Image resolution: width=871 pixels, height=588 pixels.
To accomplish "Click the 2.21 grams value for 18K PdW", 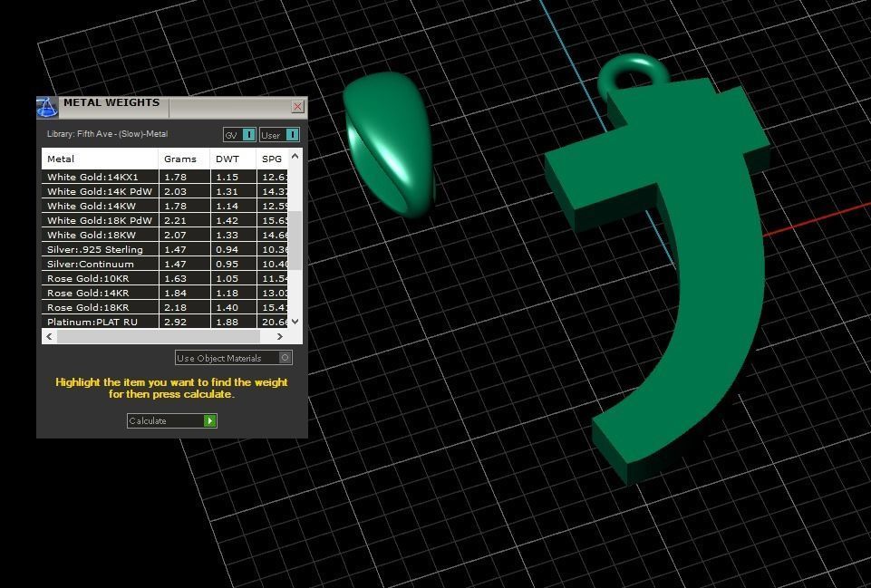I will point(175,220).
